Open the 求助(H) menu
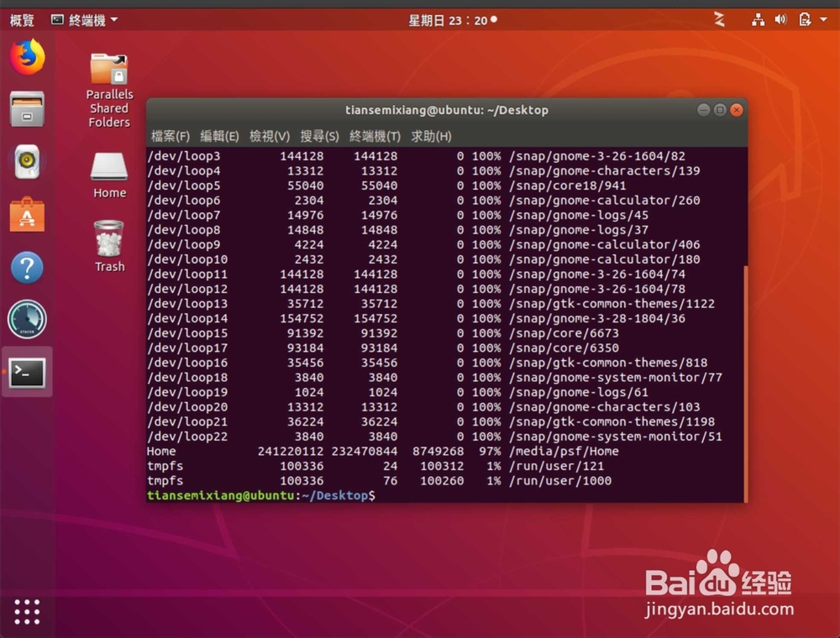The image size is (840, 638). 431,136
